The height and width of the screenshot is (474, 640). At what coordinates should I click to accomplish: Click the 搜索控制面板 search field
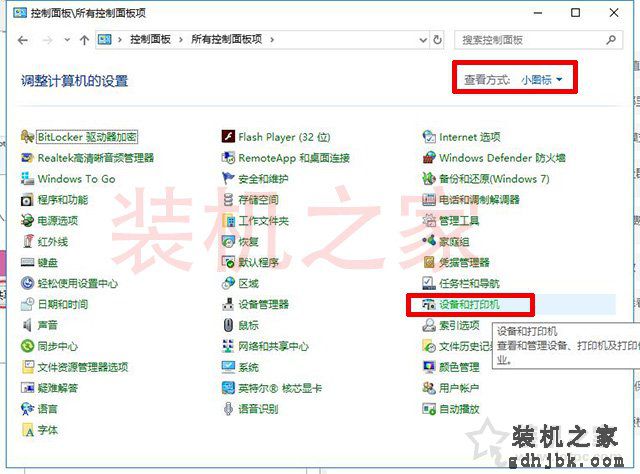pyautogui.click(x=538, y=40)
